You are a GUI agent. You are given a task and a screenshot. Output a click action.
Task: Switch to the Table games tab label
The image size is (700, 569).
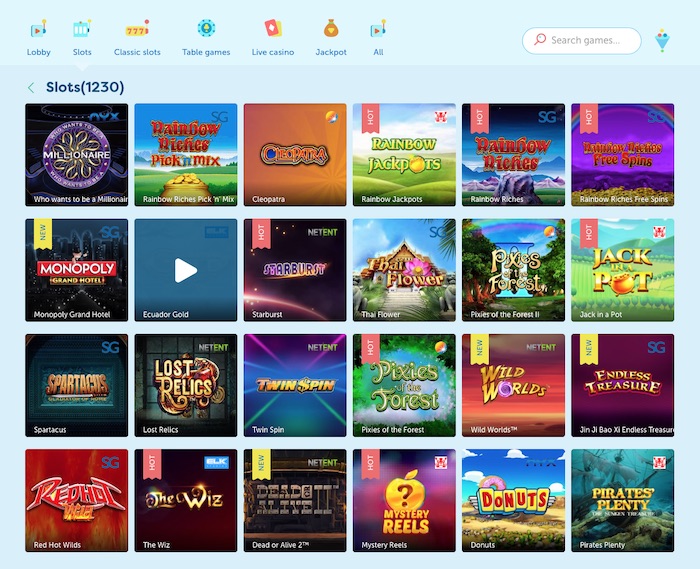coord(206,52)
